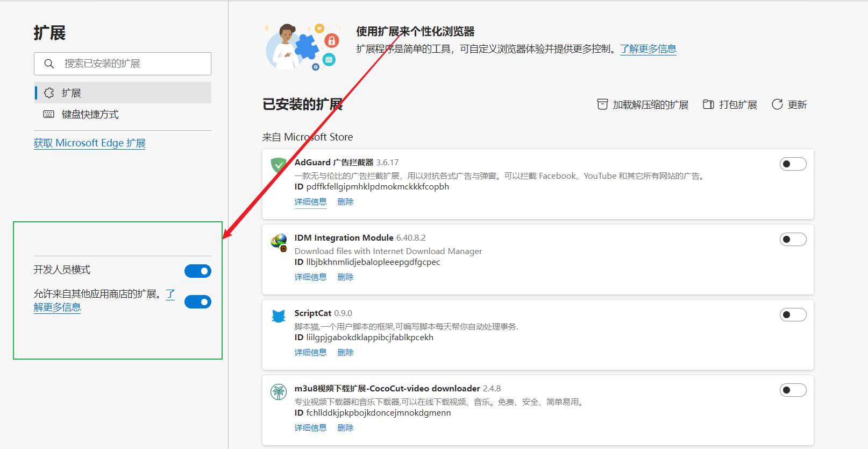Open 详细信息 for IDM Integration Module

310,277
